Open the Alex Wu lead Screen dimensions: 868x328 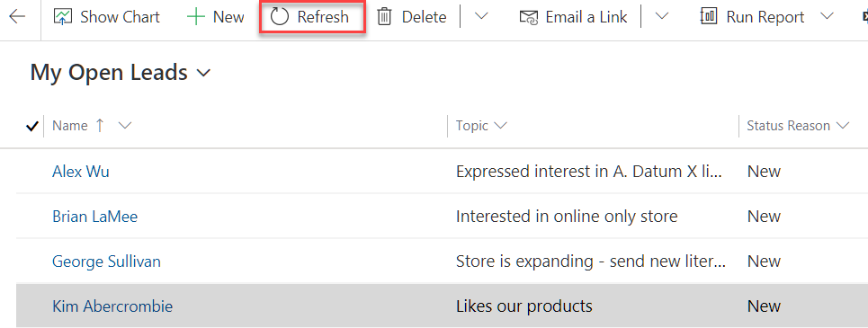(x=81, y=172)
